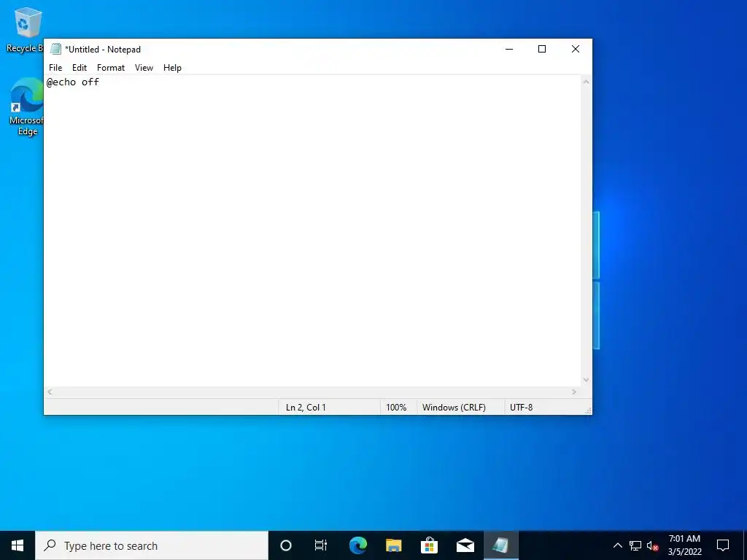Image resolution: width=747 pixels, height=560 pixels.
Task: Show hidden system tray icons
Action: (617, 545)
